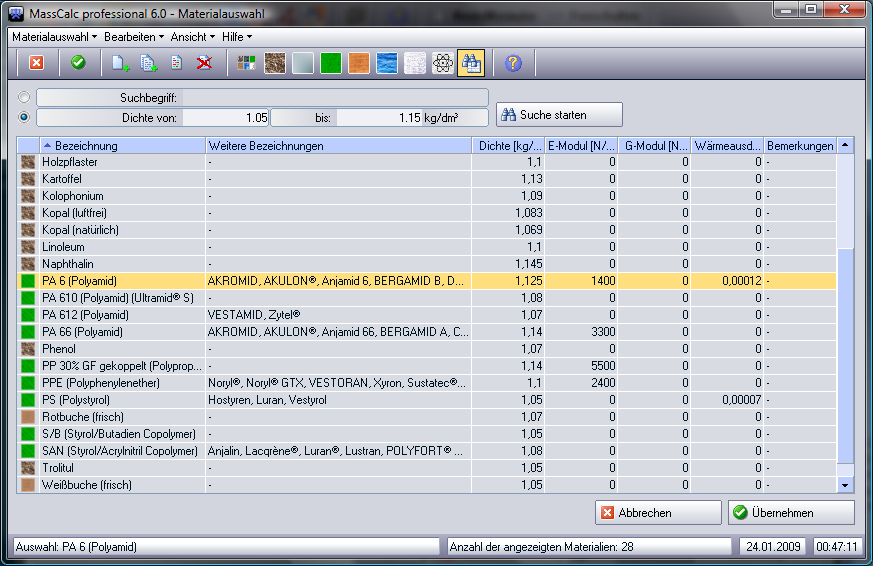Viewport: 873px width, 566px height.
Task: Open help with the question mark icon
Action: [513, 63]
